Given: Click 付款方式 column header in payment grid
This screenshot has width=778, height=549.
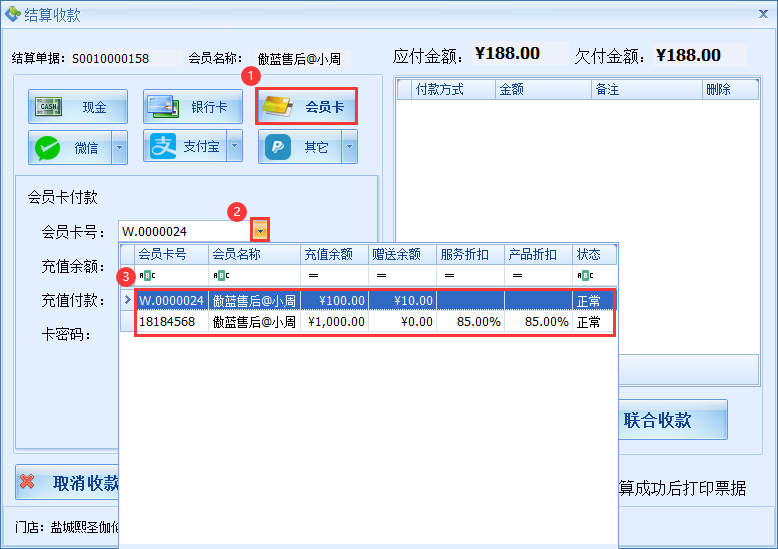Looking at the screenshot, I should coord(454,89).
